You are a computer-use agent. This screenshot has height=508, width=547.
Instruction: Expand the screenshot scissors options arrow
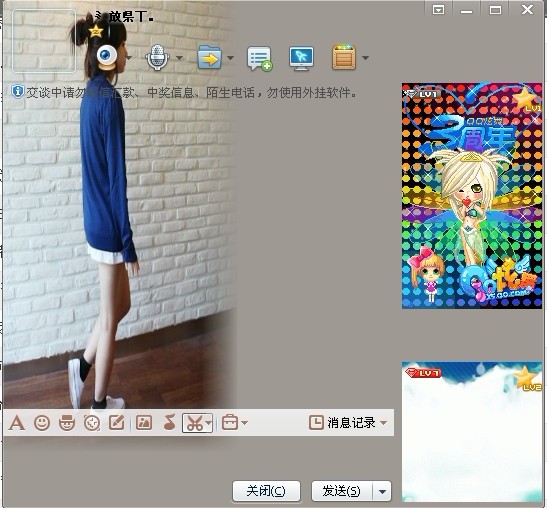208,423
